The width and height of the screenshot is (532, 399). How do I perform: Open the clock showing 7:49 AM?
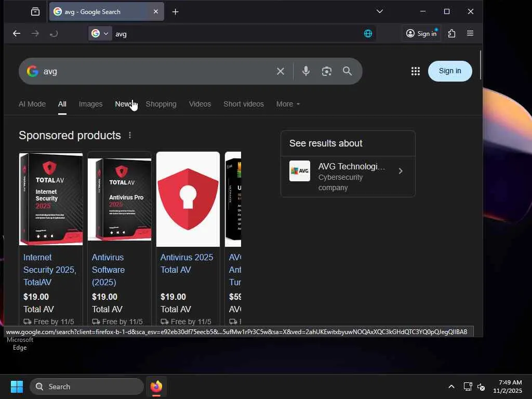point(508,387)
